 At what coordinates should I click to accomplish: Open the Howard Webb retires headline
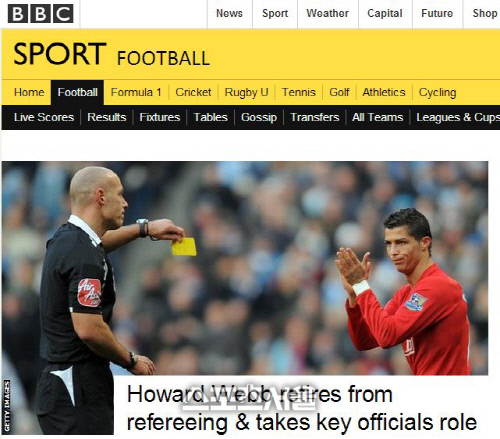tap(302, 408)
